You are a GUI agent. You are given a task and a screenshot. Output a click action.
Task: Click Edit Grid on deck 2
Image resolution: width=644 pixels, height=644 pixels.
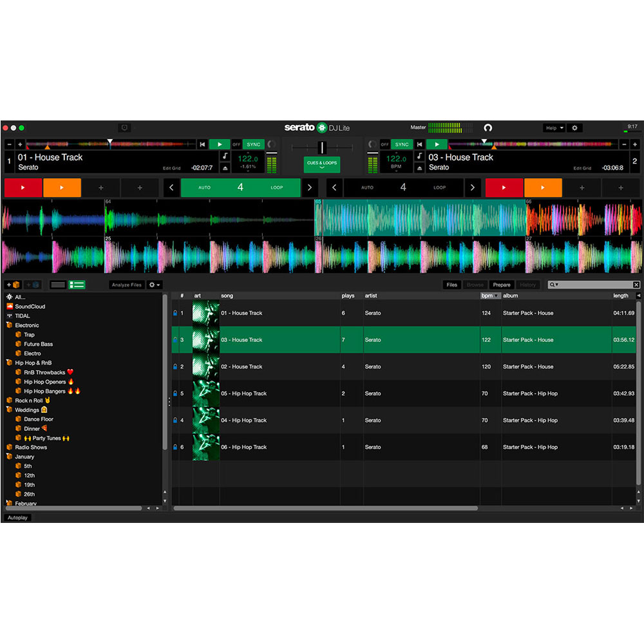tap(582, 168)
